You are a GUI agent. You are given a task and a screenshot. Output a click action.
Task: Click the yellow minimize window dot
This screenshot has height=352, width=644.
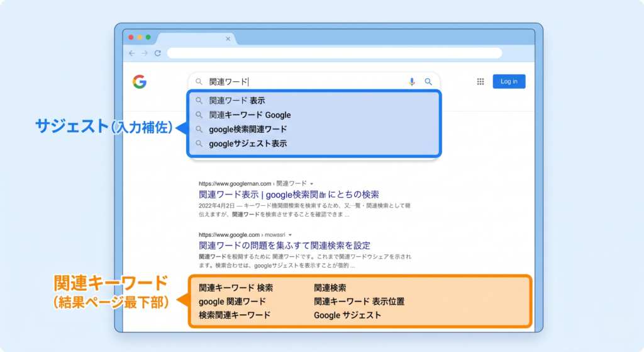pyautogui.click(x=140, y=37)
